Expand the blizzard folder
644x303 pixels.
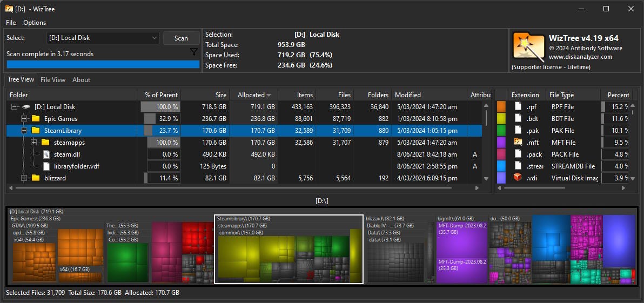pyautogui.click(x=24, y=178)
